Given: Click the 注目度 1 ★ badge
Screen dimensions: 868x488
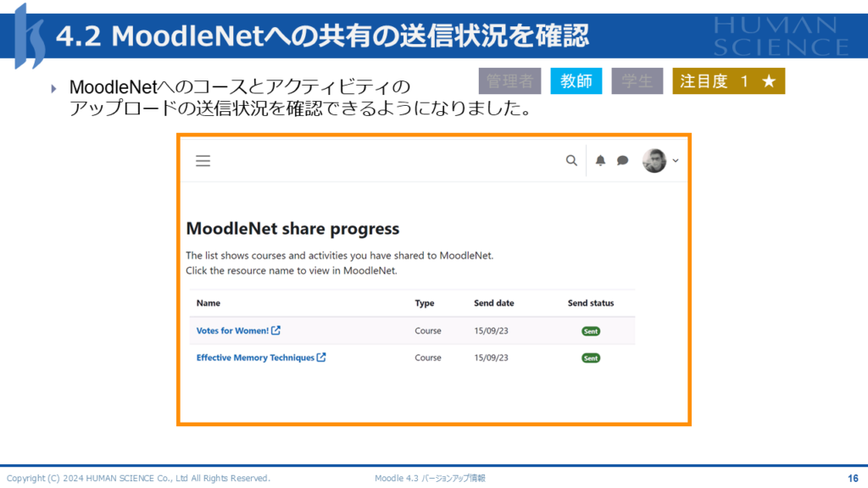Looking at the screenshot, I should [728, 81].
